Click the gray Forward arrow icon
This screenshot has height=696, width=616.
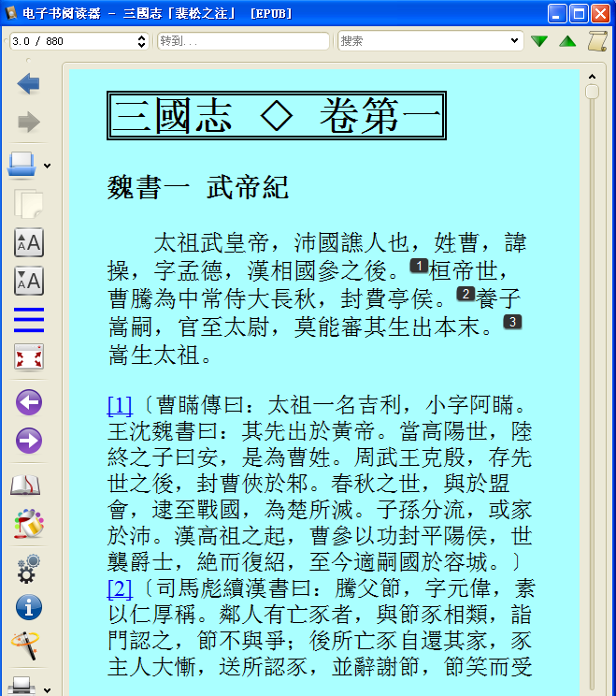[x=28, y=122]
